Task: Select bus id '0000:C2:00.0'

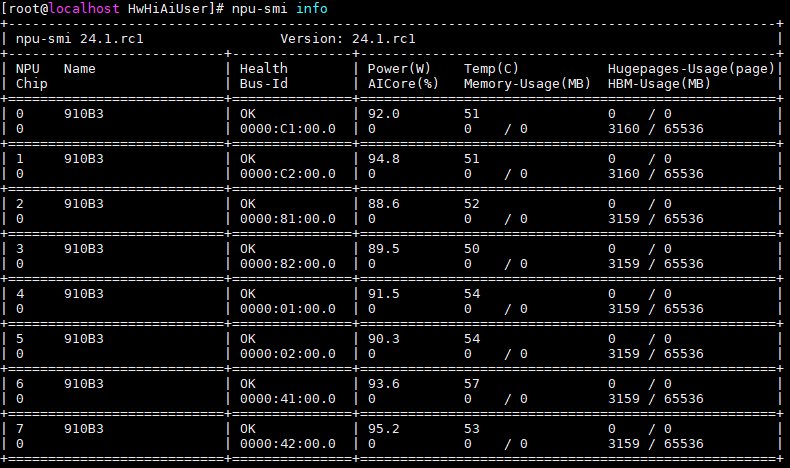Action: point(288,174)
